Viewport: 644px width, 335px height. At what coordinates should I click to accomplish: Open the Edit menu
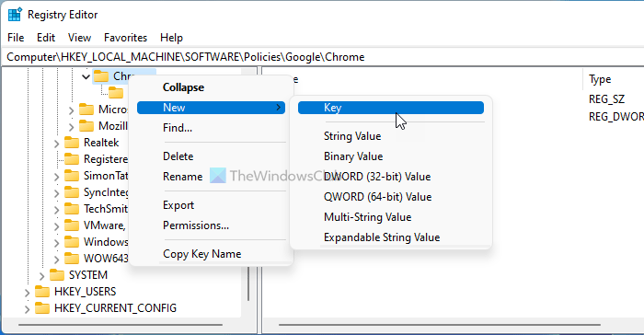[46, 38]
